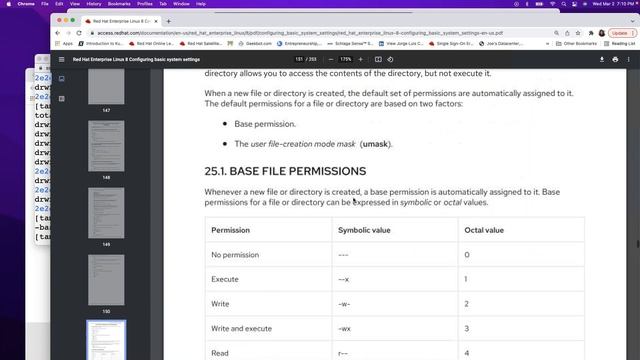The width and height of the screenshot is (640, 360).
Task: Click the PDF page number field
Action: point(299,60)
